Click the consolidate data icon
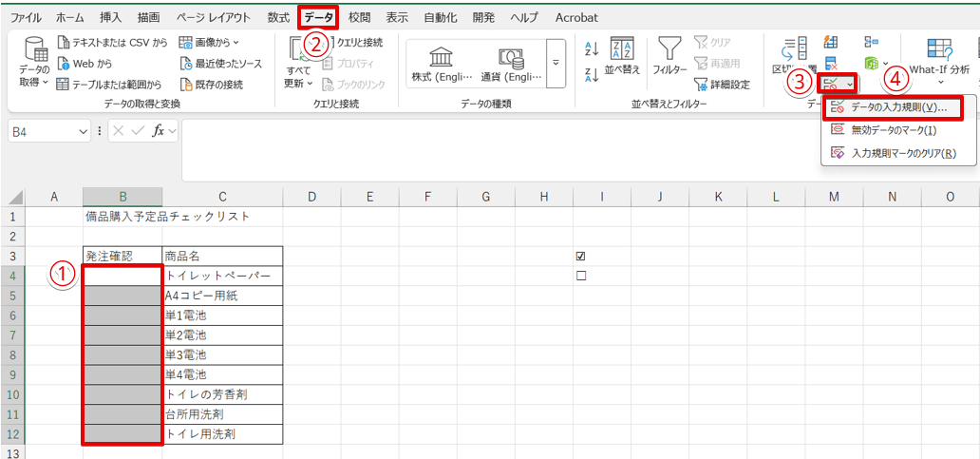The height and width of the screenshot is (459, 980). (x=871, y=43)
